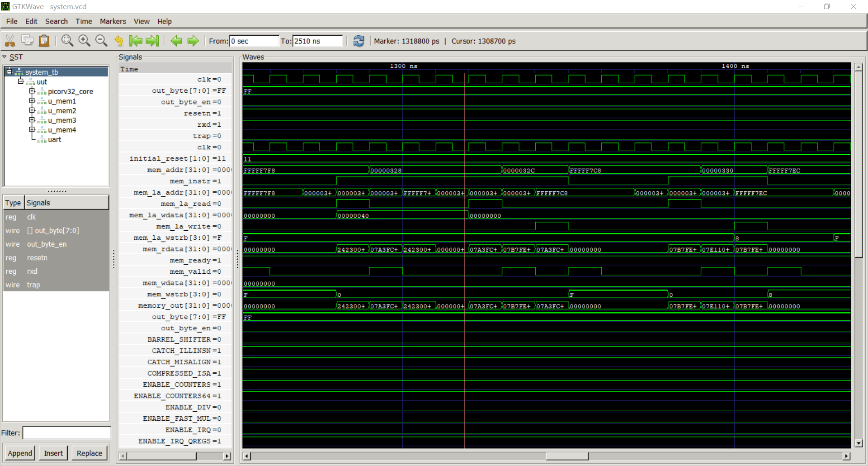Image resolution: width=868 pixels, height=466 pixels.
Task: Jump to end with Zoom-to-End icon
Action: pyautogui.click(x=152, y=41)
